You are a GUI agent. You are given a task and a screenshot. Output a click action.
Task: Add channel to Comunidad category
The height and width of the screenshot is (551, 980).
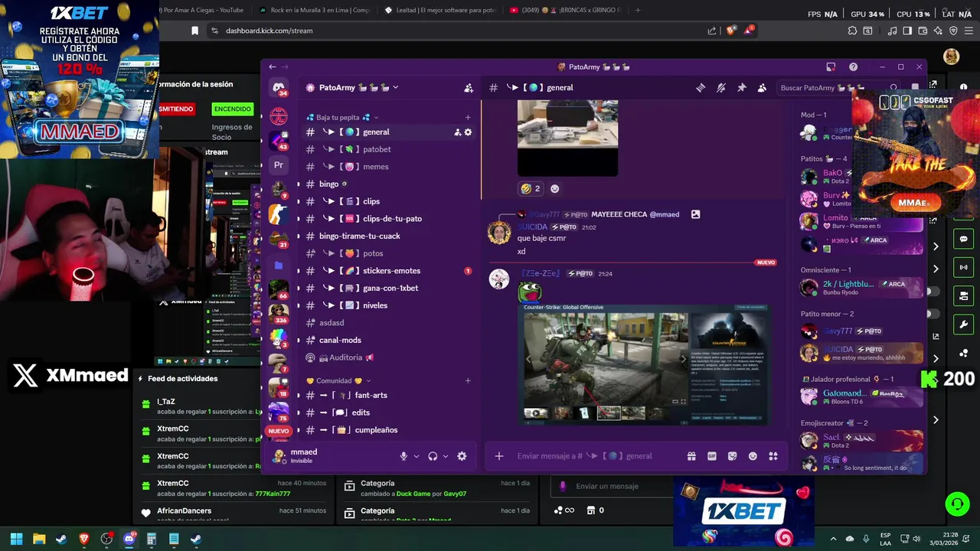tap(468, 380)
